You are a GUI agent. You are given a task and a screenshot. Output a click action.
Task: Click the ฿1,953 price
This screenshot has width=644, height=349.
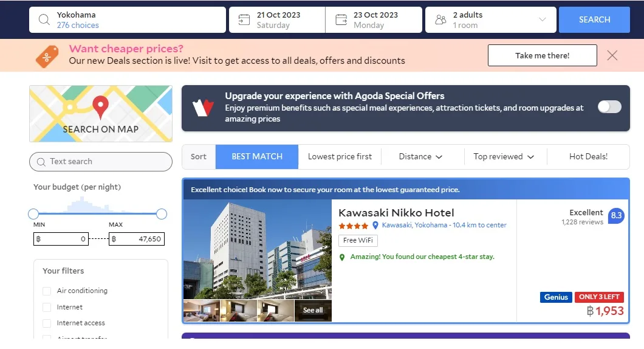click(x=605, y=311)
